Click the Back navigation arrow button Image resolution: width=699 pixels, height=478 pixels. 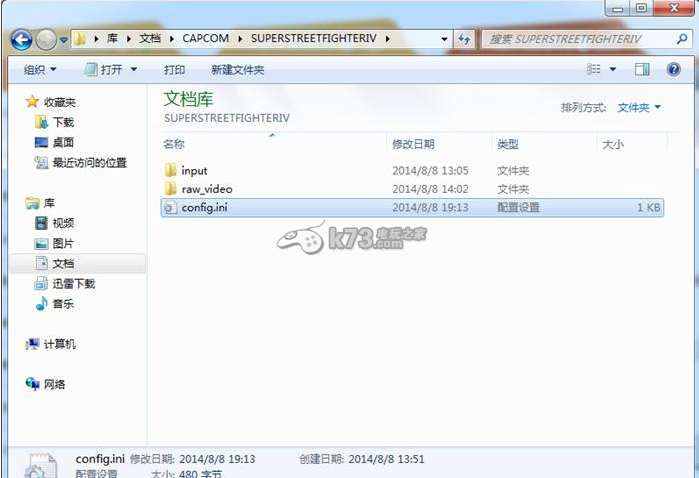click(22, 40)
